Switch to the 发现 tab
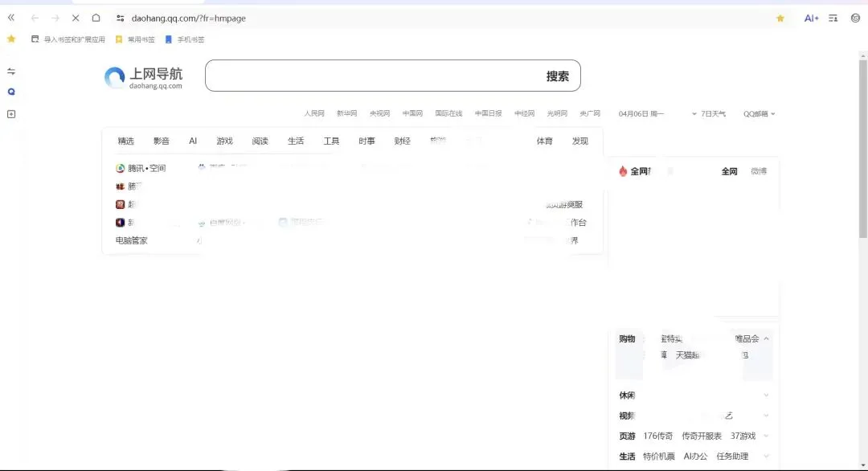The image size is (868, 471). point(579,141)
